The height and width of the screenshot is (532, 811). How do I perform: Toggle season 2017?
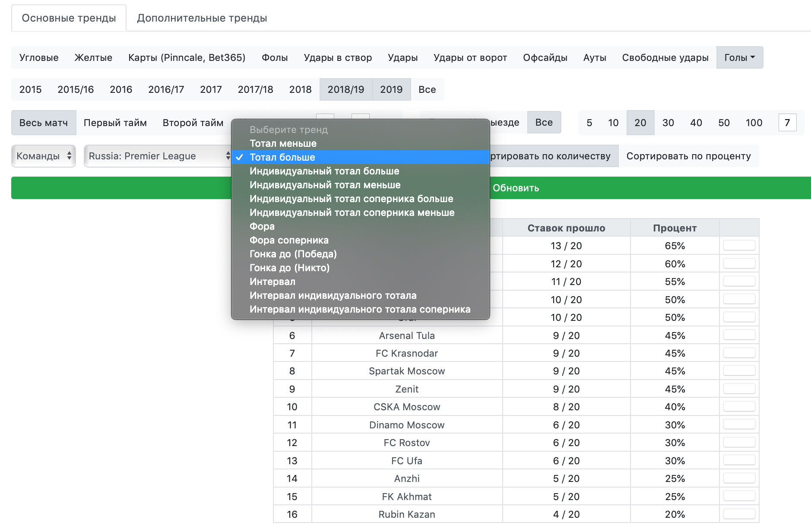211,89
